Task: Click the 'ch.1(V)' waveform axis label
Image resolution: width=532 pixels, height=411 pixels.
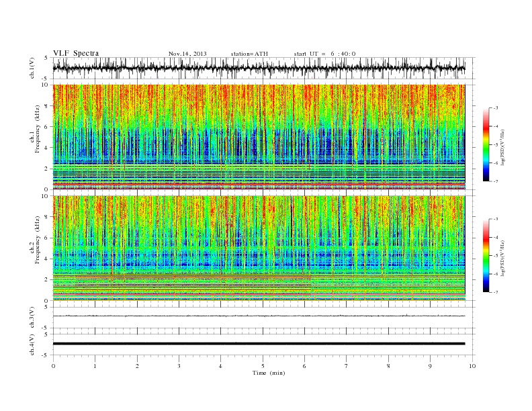Action: point(32,68)
